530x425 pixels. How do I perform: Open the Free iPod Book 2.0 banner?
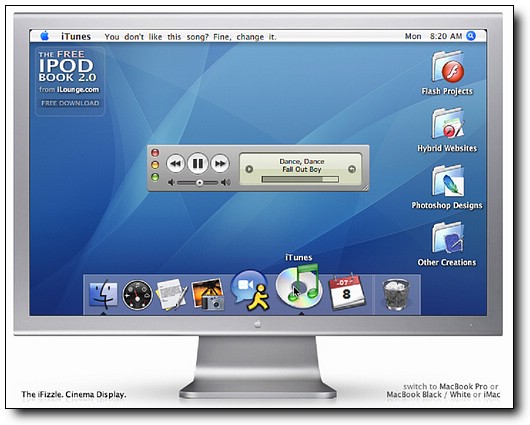(x=70, y=81)
